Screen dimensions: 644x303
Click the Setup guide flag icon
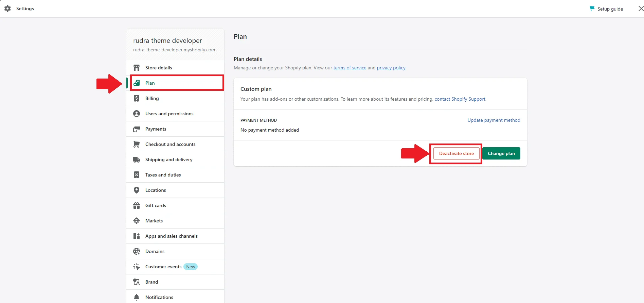(592, 9)
